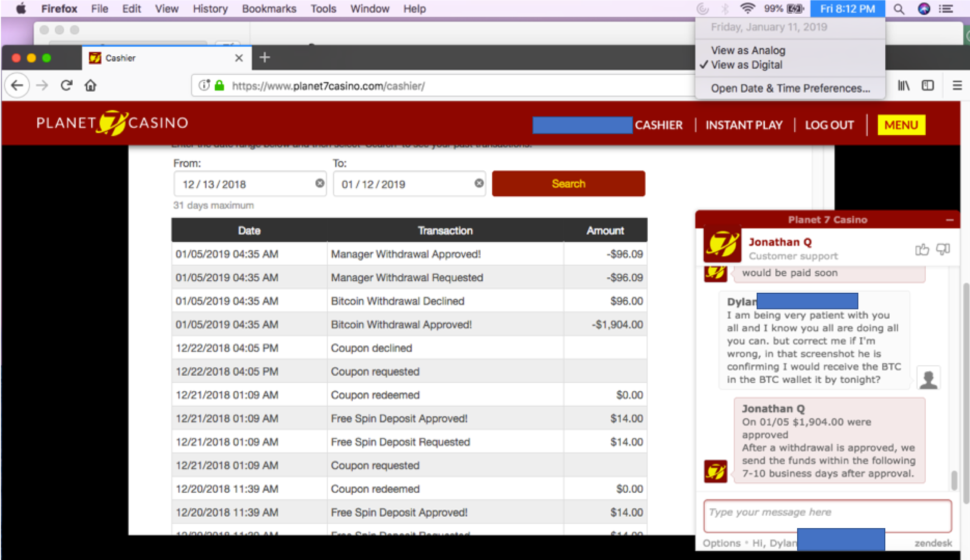Screen dimensions: 970x560
Task: Reload the Cashier page
Action: point(66,86)
